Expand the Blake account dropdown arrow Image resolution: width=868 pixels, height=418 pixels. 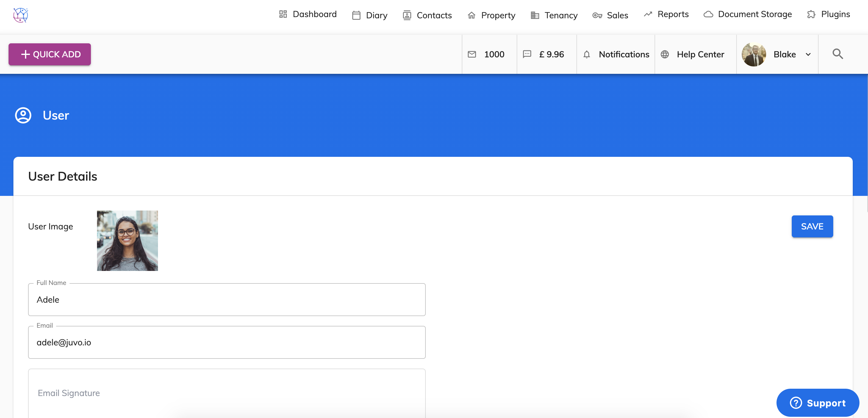tap(808, 54)
